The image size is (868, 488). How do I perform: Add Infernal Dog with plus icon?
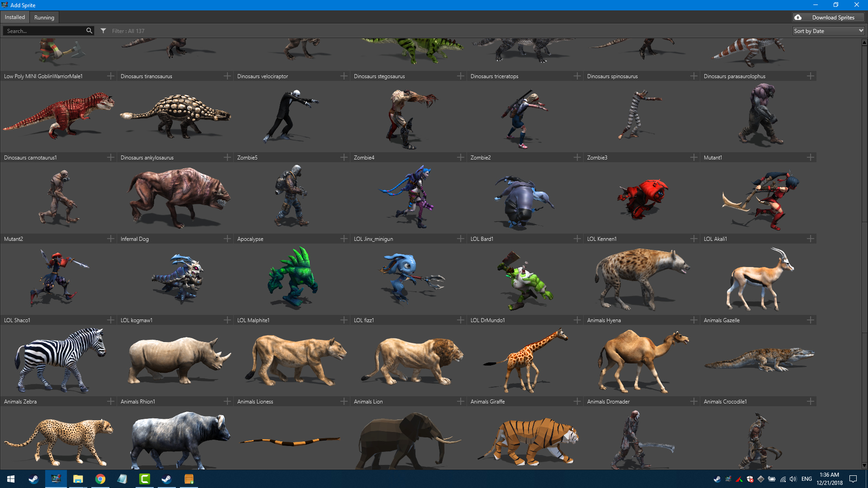click(x=227, y=239)
